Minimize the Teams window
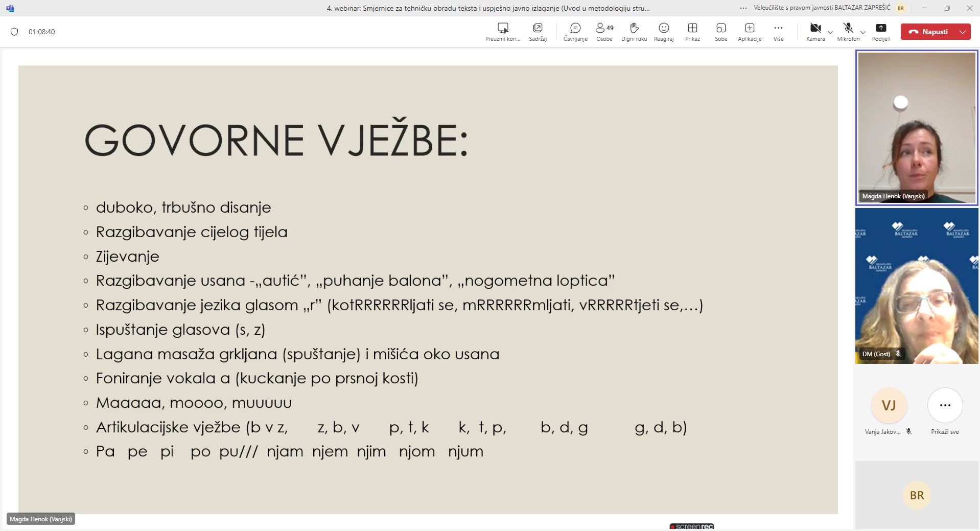 [x=924, y=8]
